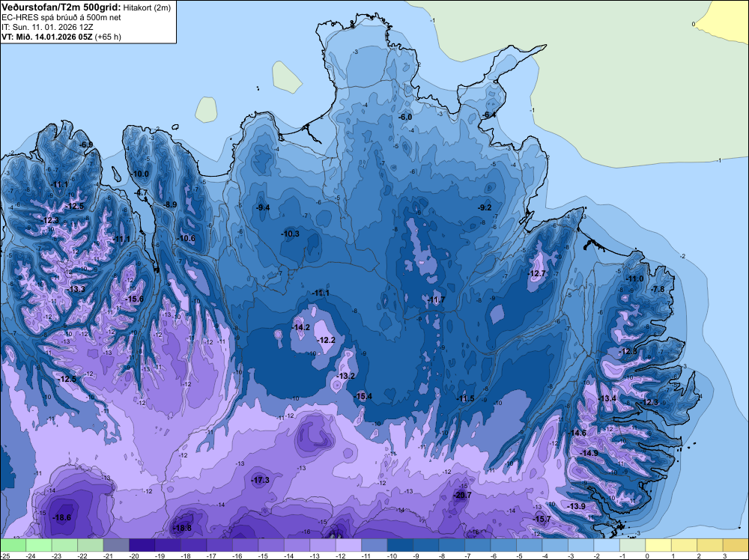
Task: Select the -18.6 temperature value
Action: tap(62, 517)
